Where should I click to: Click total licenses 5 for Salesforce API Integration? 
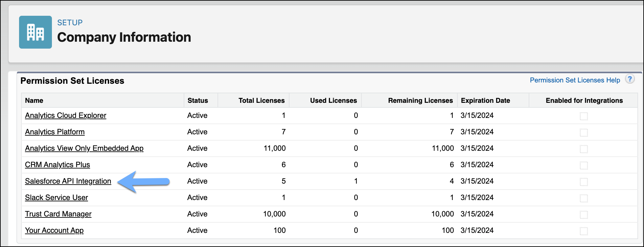tap(284, 181)
